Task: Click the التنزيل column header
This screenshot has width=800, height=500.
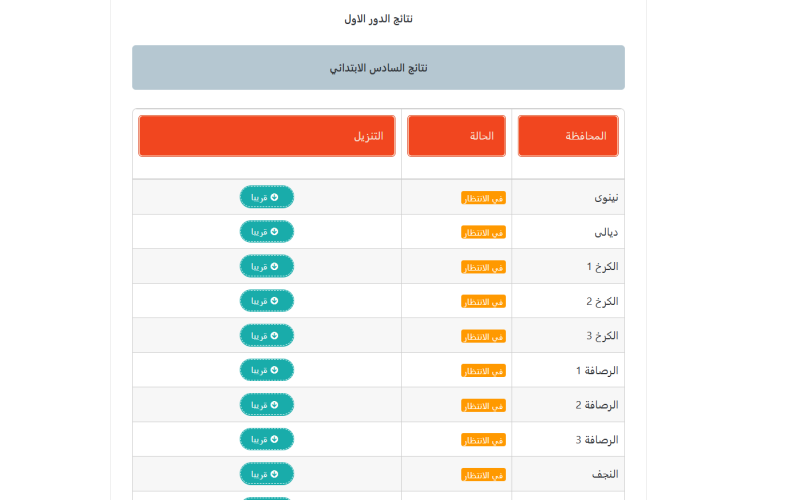Action: point(267,136)
